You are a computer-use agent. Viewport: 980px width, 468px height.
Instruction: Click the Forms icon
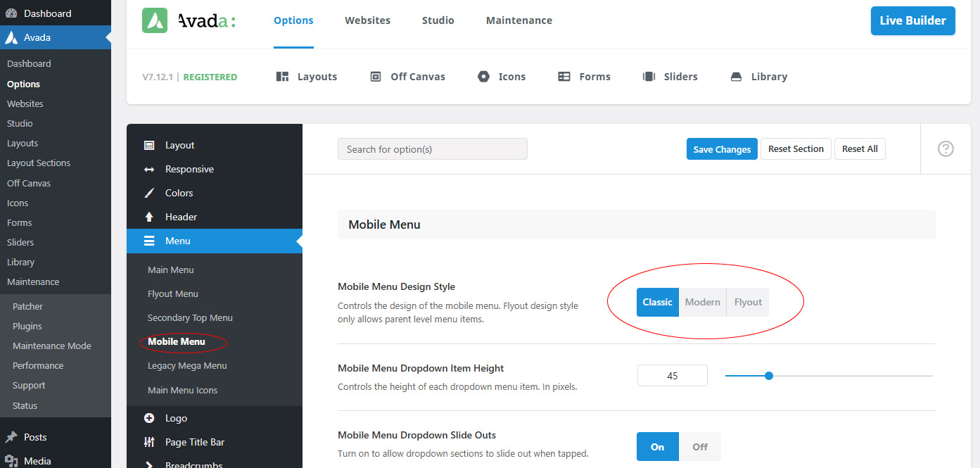[564, 77]
